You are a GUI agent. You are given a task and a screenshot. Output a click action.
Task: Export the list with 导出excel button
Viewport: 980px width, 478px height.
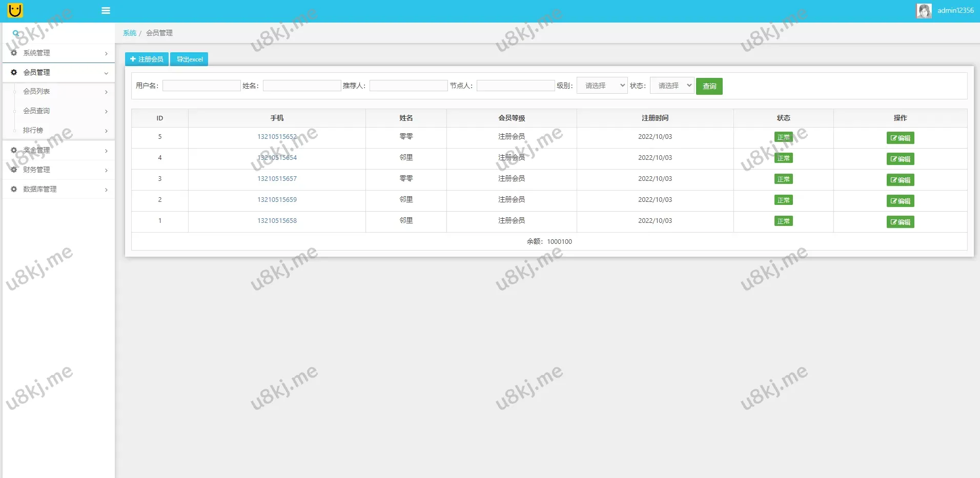coord(189,59)
